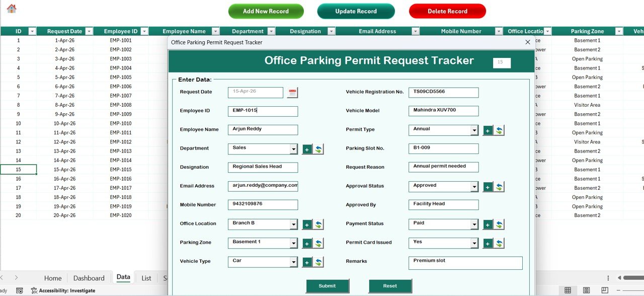Click the green plus icon next to Department
644x296 pixels.
(x=307, y=149)
